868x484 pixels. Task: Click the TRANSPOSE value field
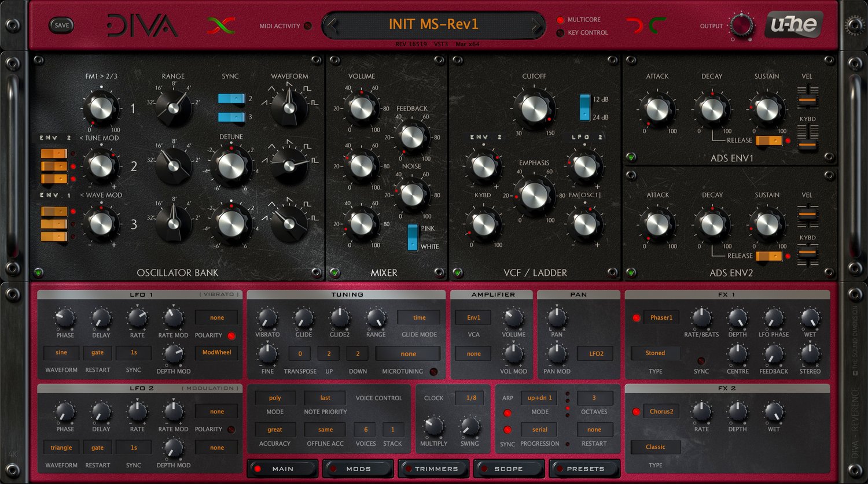[300, 354]
